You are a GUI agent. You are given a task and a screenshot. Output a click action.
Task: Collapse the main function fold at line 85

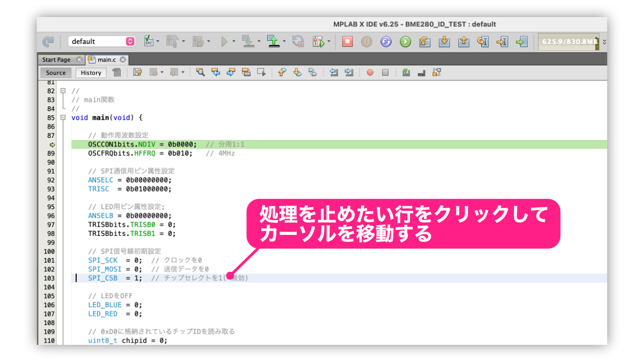[63, 117]
